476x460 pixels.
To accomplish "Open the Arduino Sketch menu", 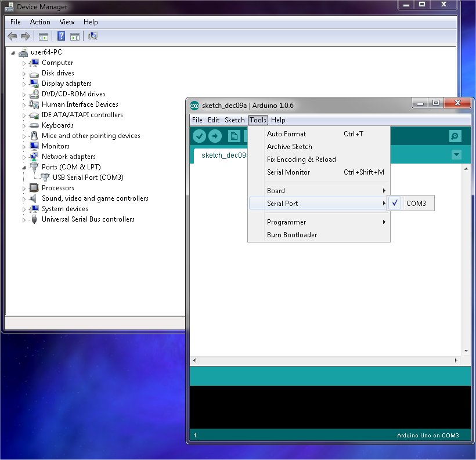I will [x=235, y=120].
